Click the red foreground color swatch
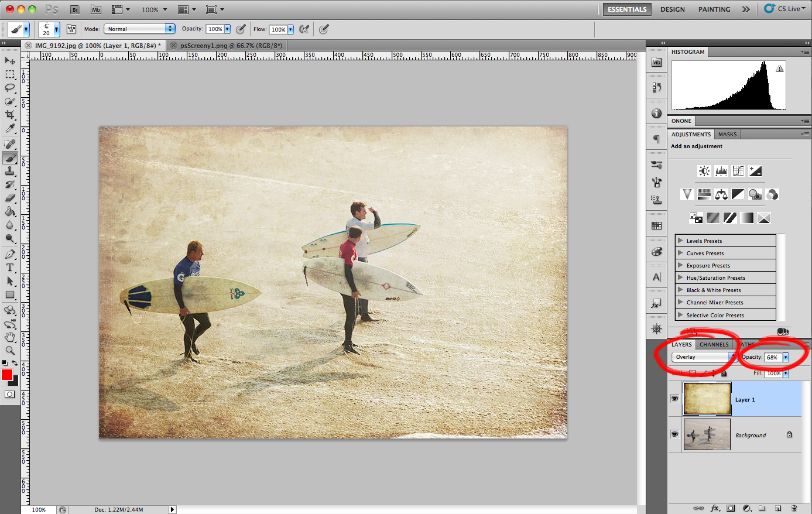812x514 pixels. click(7, 375)
